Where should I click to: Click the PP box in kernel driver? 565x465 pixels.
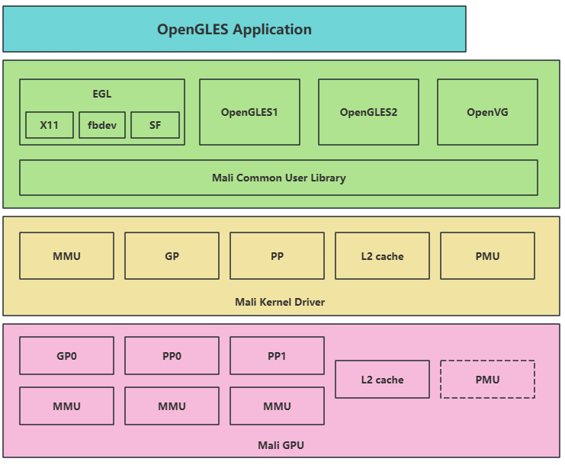277,256
